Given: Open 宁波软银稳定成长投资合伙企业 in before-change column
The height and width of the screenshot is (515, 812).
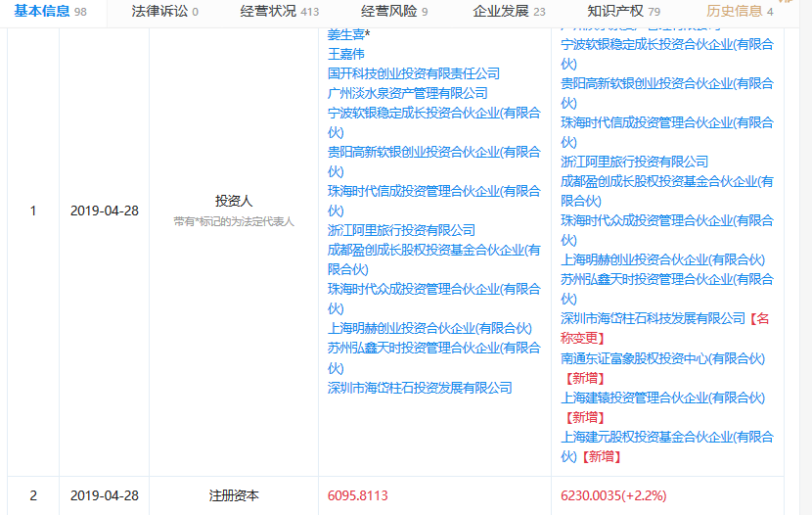Looking at the screenshot, I should 434,122.
